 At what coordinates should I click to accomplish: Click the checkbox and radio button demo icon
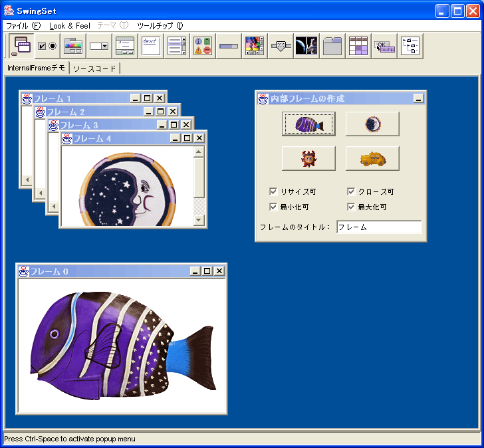[47, 46]
